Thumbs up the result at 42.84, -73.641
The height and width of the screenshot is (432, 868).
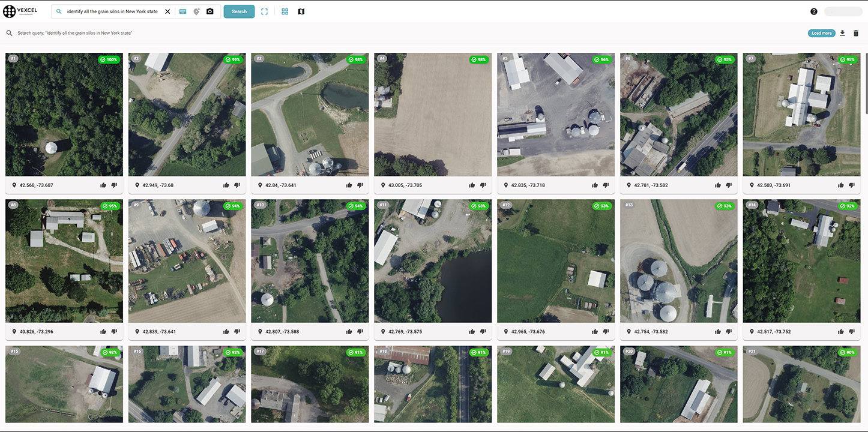pyautogui.click(x=349, y=185)
